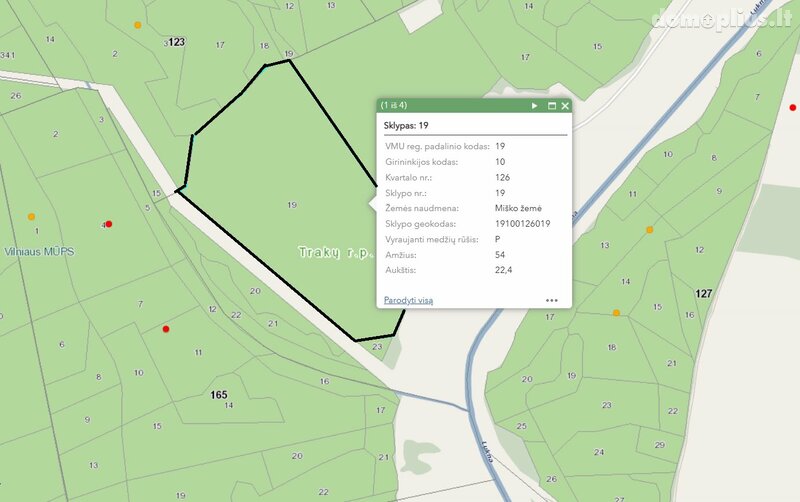Click the '(1 iš 4)' feature counter
The image size is (800, 502).
[x=394, y=105]
